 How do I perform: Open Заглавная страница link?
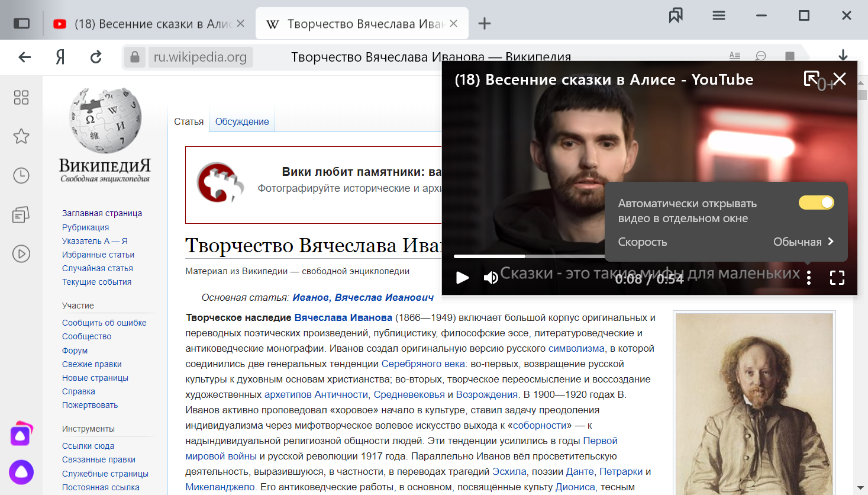click(102, 213)
